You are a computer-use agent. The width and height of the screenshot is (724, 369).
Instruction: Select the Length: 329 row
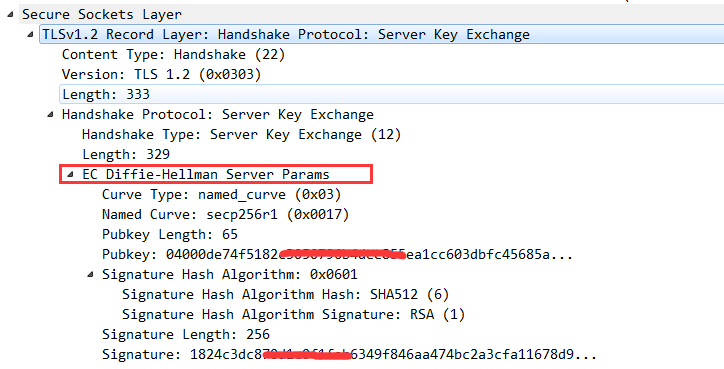[x=126, y=154]
